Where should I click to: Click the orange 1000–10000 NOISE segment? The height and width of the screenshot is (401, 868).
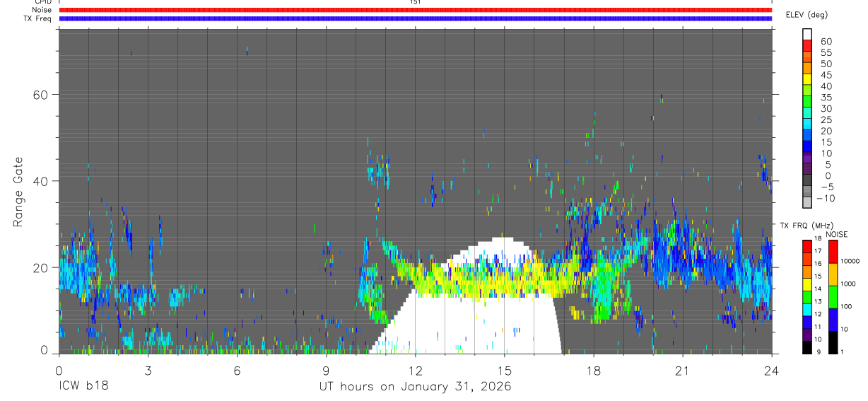pyautogui.click(x=833, y=274)
